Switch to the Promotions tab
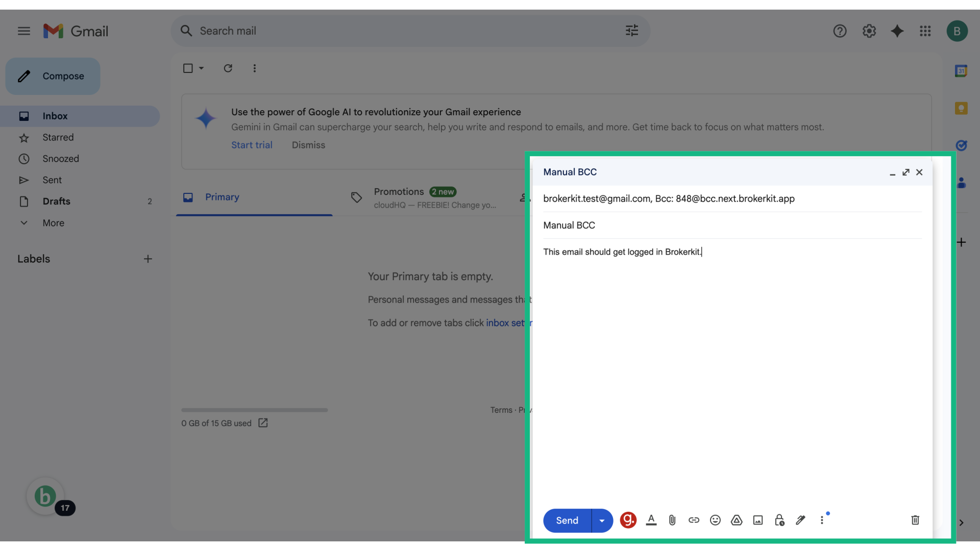The image size is (980, 551). pyautogui.click(x=424, y=197)
